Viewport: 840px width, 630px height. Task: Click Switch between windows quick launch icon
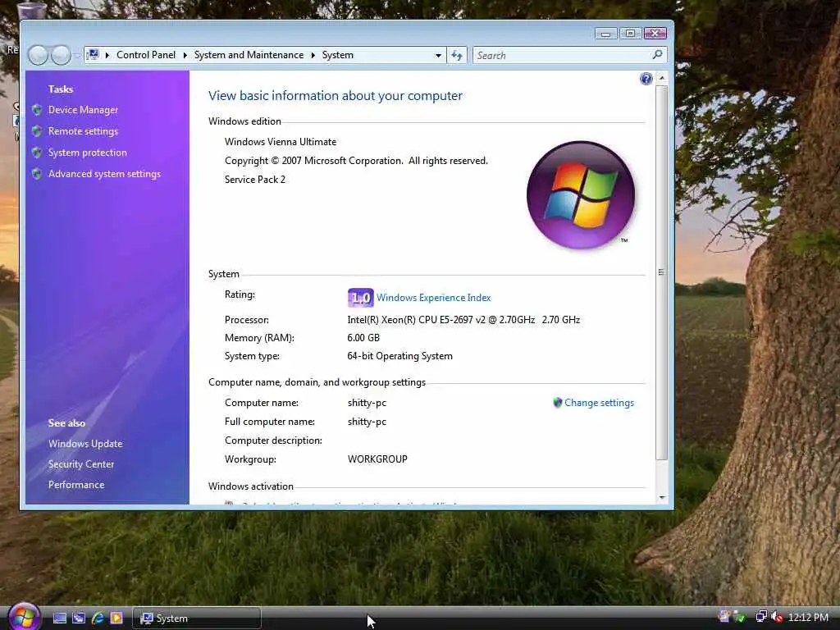[79, 619]
